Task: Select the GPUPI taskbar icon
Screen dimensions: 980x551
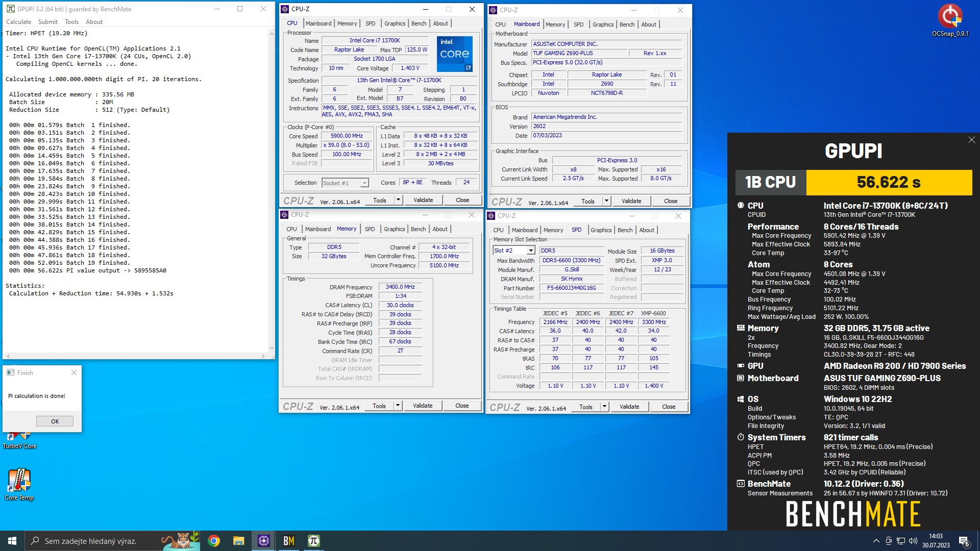Action: tap(313, 541)
